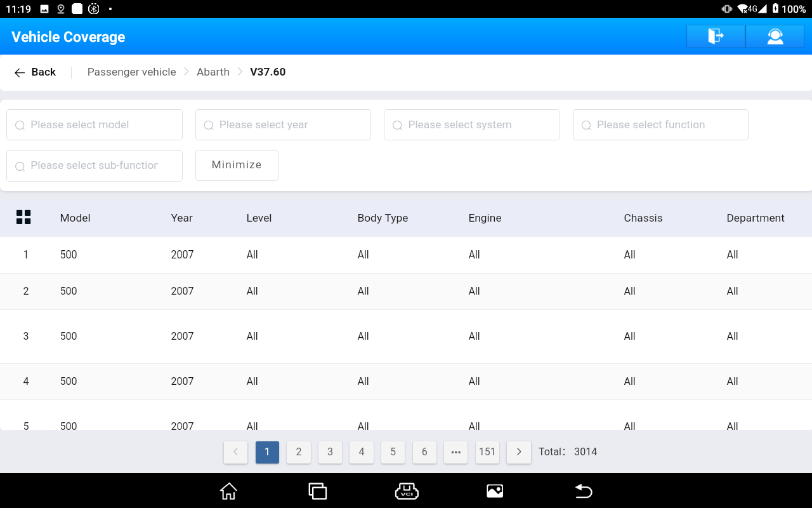This screenshot has height=508, width=812.
Task: Click the grid view icon in table header
Action: tap(23, 217)
